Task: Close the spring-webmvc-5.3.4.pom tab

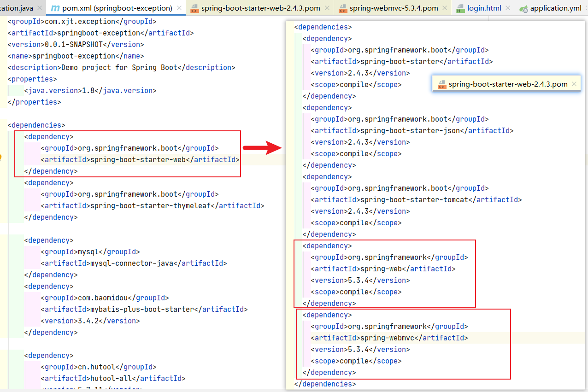Action: point(446,8)
